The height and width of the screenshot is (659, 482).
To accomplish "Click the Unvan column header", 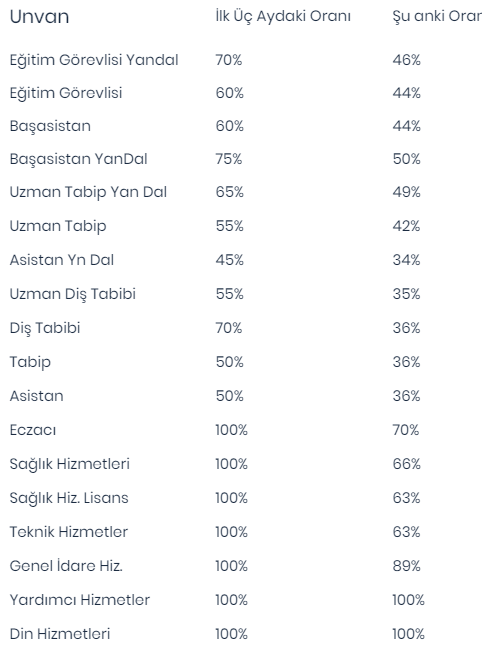I will pos(40,17).
